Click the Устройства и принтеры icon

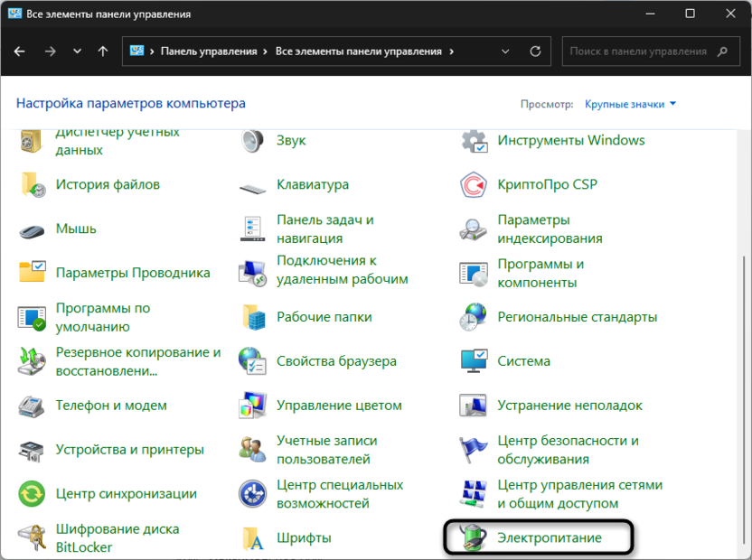click(x=33, y=450)
